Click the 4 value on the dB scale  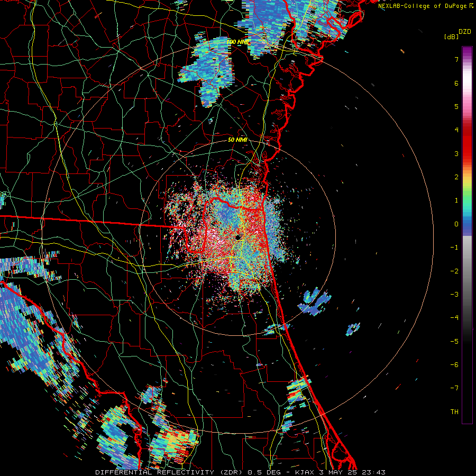point(456,130)
